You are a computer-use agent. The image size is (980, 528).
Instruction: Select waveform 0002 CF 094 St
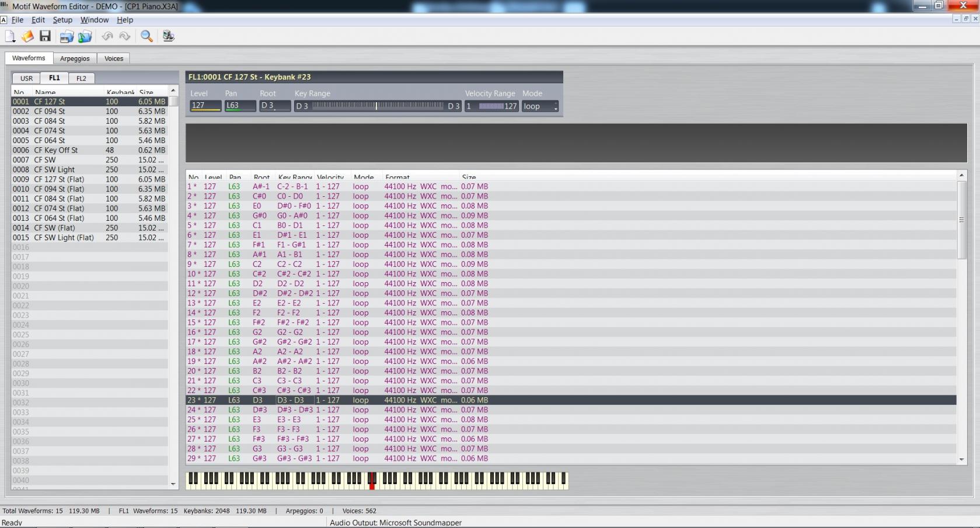click(x=90, y=111)
